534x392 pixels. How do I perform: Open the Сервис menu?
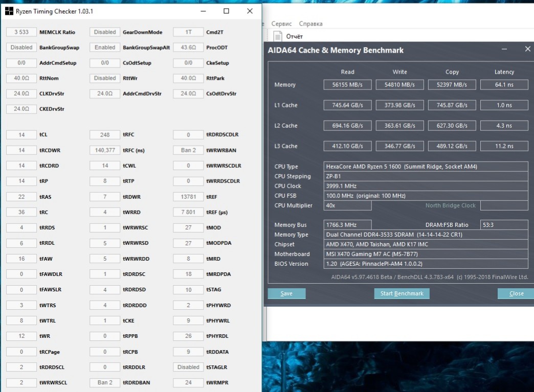[x=281, y=24]
